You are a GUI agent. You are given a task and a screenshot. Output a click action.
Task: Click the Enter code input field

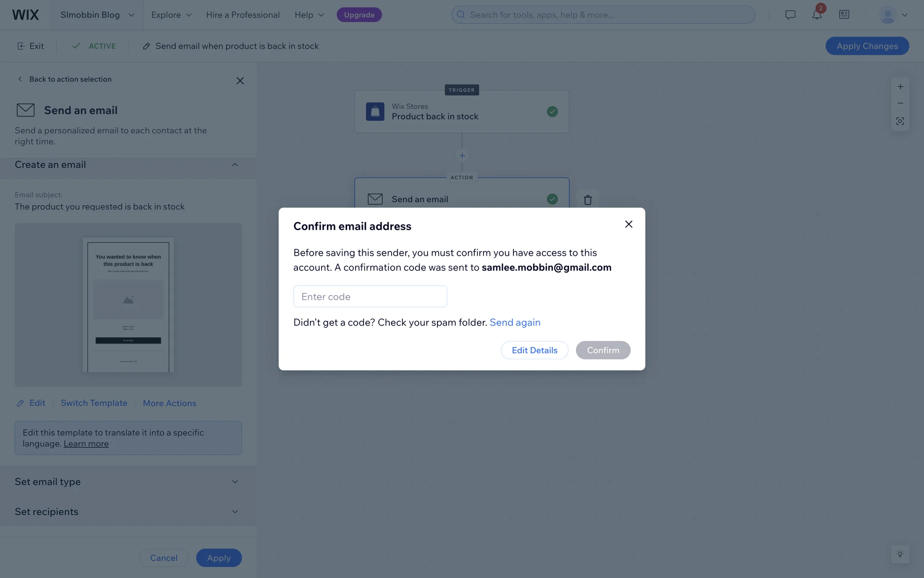point(370,297)
